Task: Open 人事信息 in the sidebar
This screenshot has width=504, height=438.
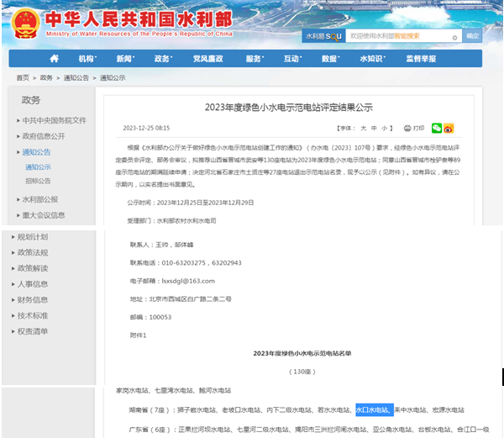Action: (33, 284)
